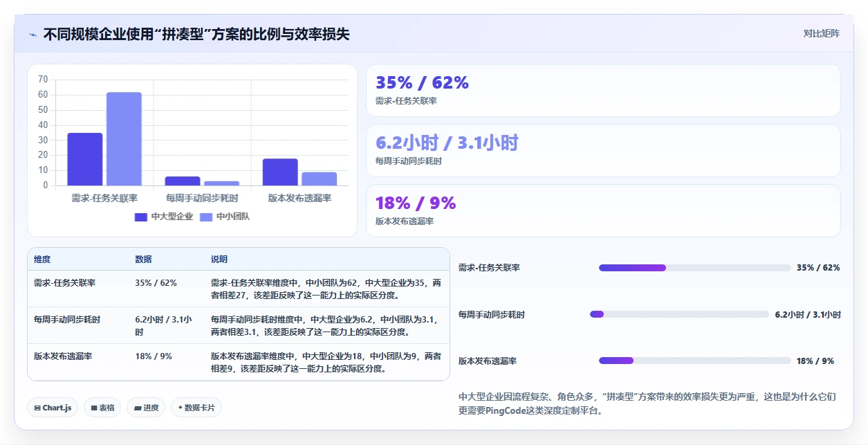Click the 表格 tag chip

103,408
